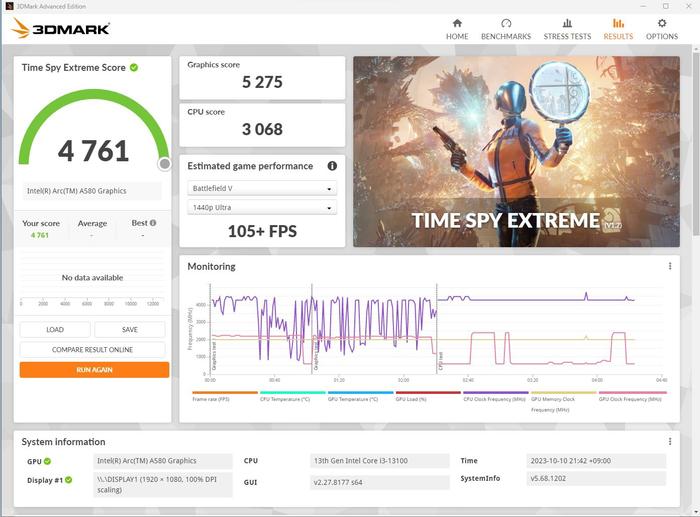700x517 pixels.
Task: Click the Monitoring heading
Action: [211, 267]
